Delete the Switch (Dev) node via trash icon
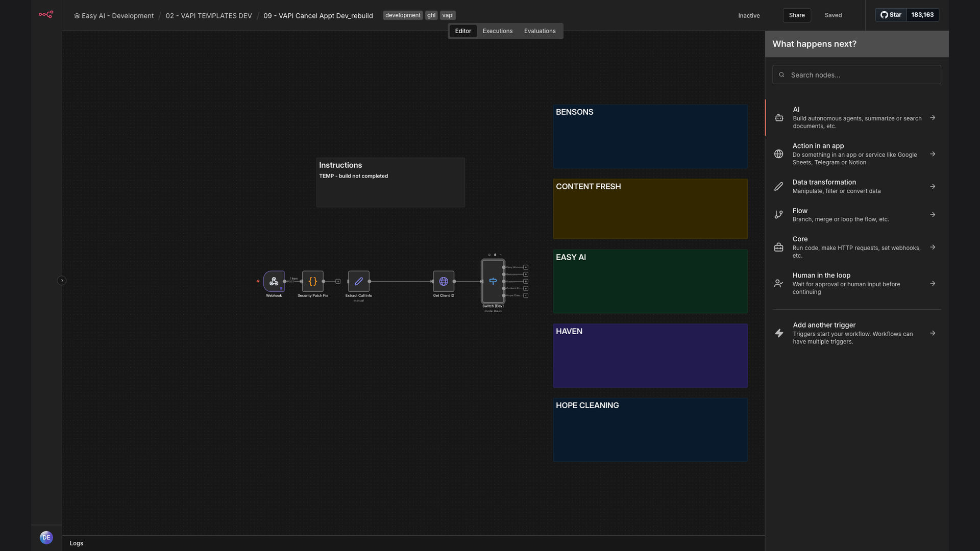Screen dimensions: 980x551 click(495, 255)
